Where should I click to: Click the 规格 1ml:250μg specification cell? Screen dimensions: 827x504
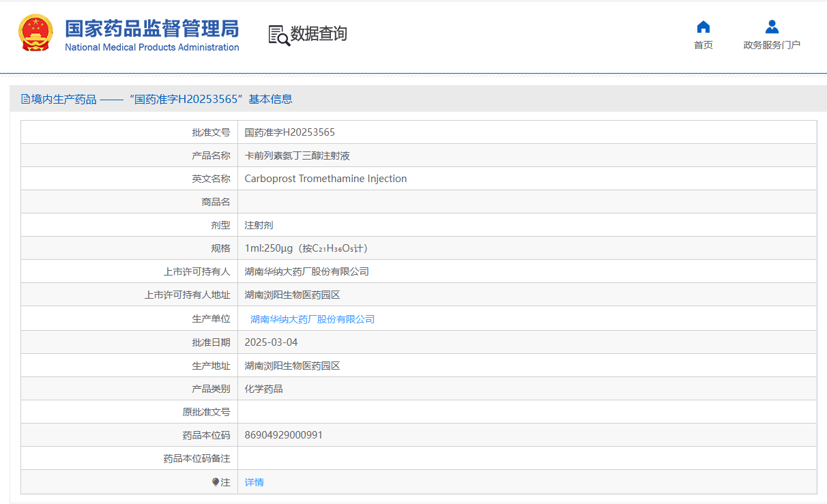[306, 248]
